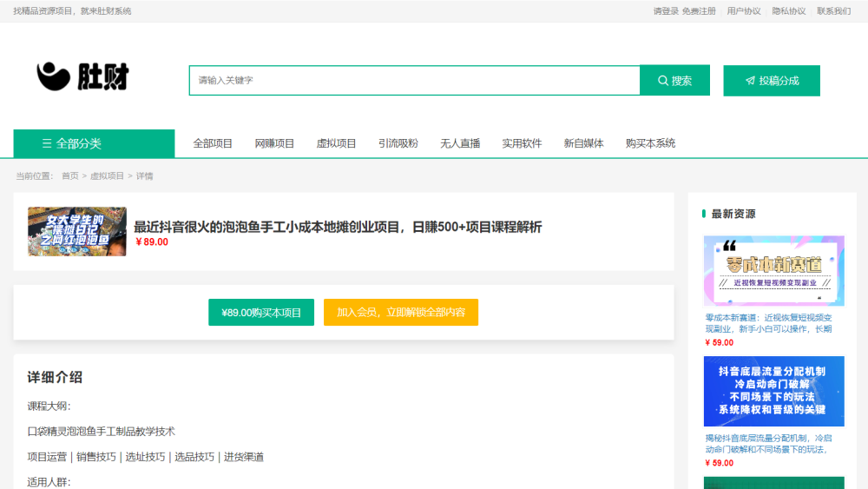Open the 实用软件 navigation tab
Viewport: 868px width, 489px height.
tap(522, 143)
